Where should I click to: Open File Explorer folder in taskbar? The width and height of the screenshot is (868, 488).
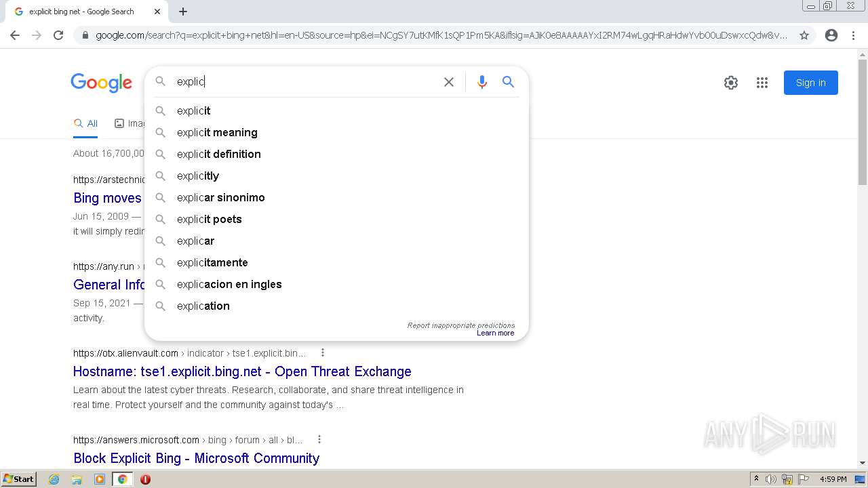tap(77, 479)
